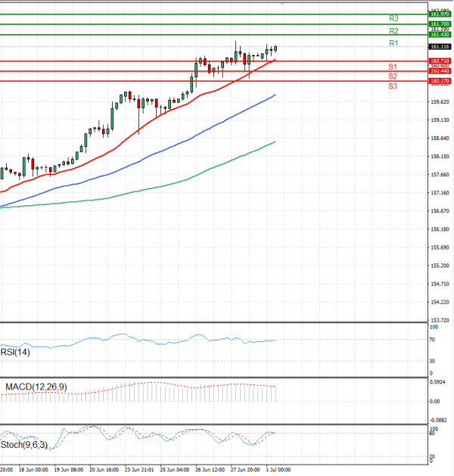Select the green 161.700 price tag
454x476 pixels.
[440, 24]
